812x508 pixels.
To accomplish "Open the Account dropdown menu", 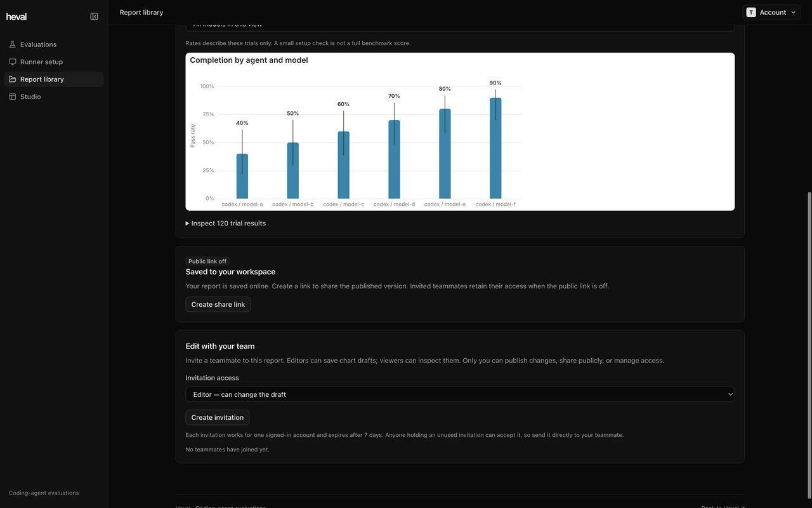I will (x=771, y=13).
